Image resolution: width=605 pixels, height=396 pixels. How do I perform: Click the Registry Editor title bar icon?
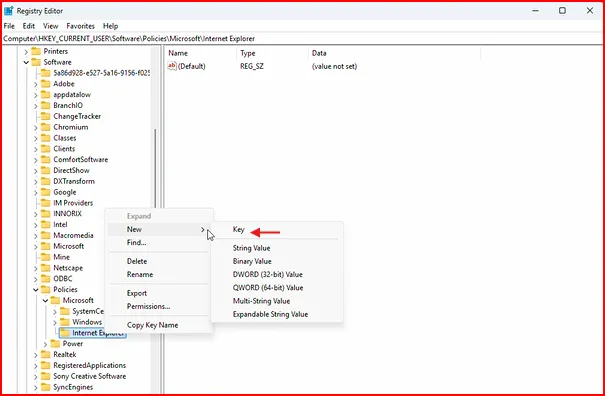pos(8,11)
